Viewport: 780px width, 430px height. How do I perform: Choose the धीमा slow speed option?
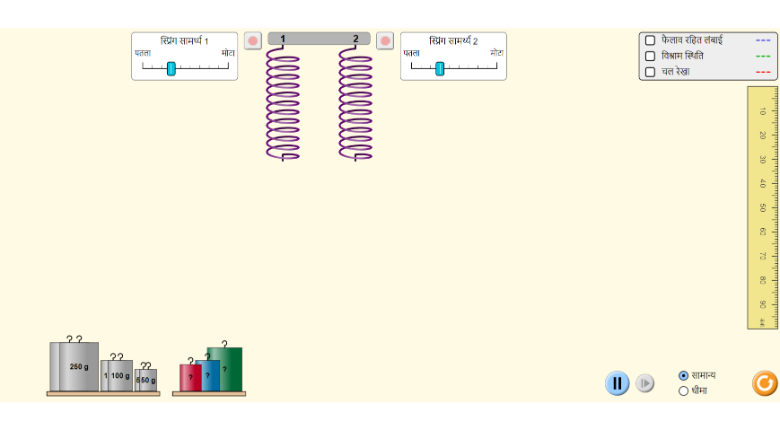684,391
